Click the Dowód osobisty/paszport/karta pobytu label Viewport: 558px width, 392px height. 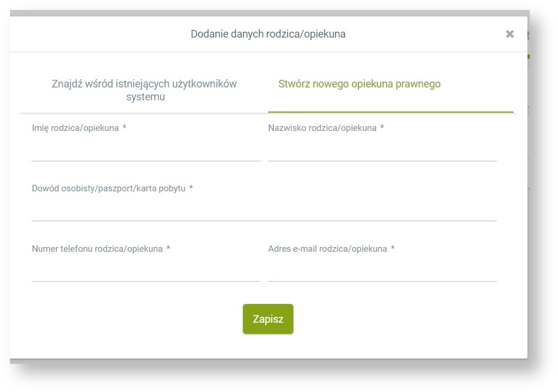109,188
